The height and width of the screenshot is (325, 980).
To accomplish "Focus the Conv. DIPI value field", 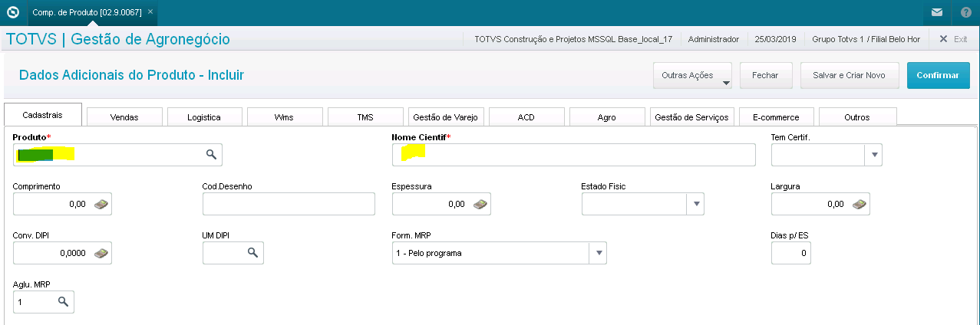I will click(x=63, y=253).
